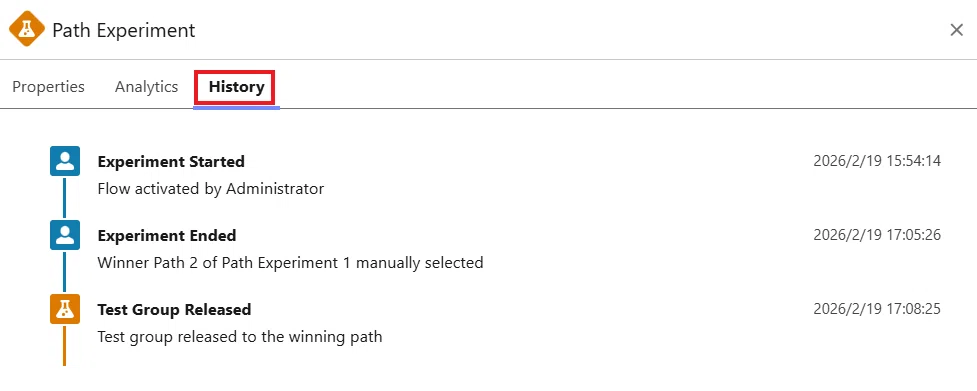Click the Test Group Released title
This screenshot has height=391, width=977.
click(174, 310)
